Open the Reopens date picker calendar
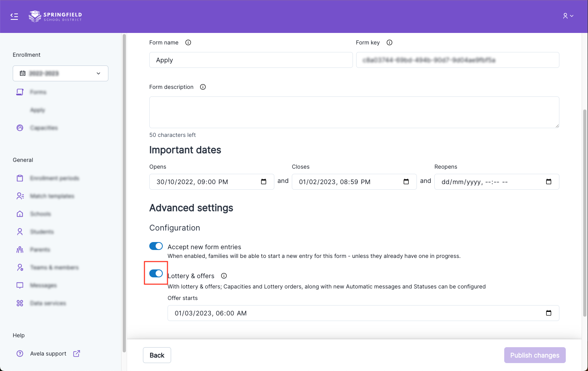This screenshot has height=371, width=588. [x=549, y=182]
